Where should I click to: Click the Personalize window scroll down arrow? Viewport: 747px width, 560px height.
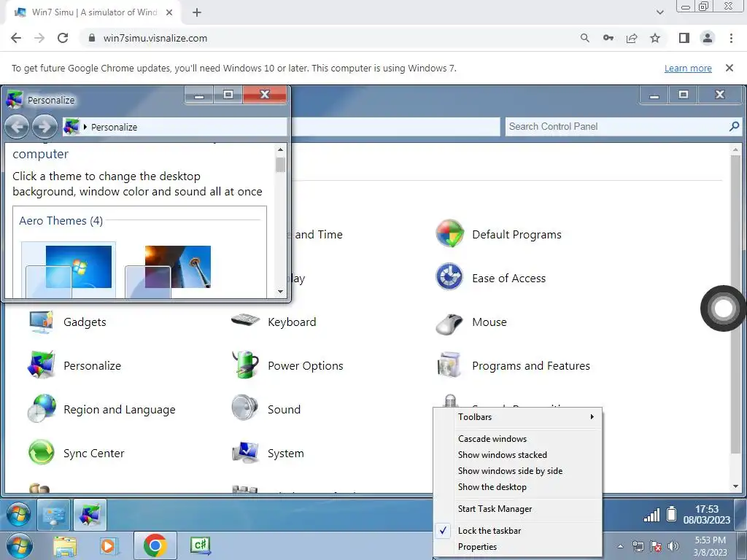point(281,292)
